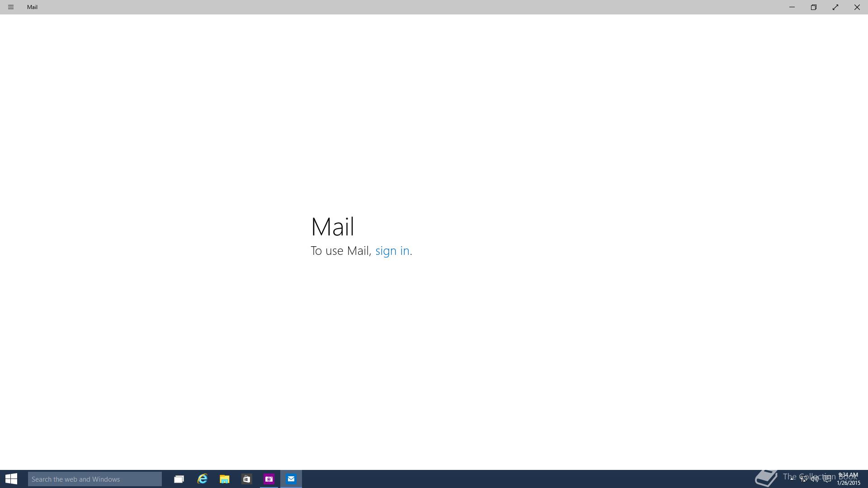868x488 pixels.
Task: Show hidden system tray icons
Action: click(x=792, y=479)
